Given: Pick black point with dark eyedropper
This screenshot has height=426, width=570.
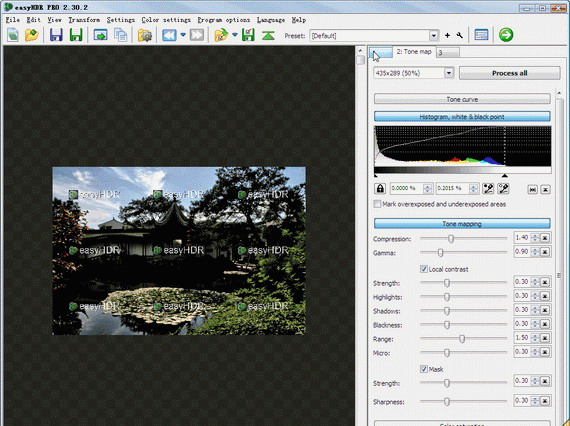Looking at the screenshot, I should [x=488, y=189].
